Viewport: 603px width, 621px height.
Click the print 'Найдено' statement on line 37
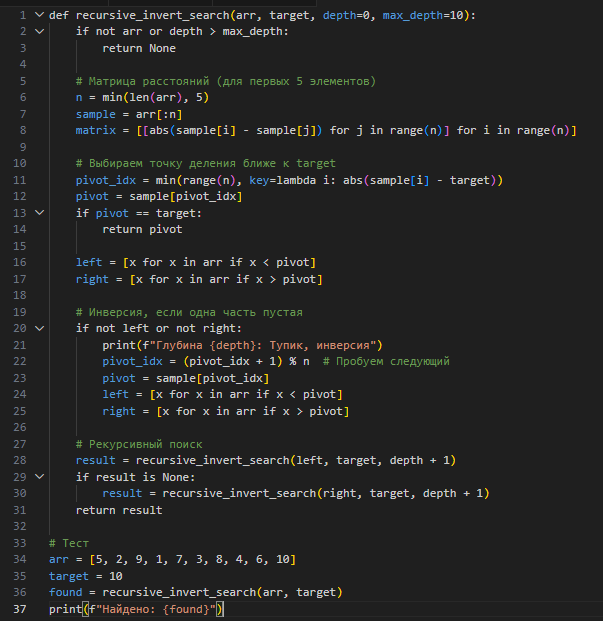[x=136, y=609]
